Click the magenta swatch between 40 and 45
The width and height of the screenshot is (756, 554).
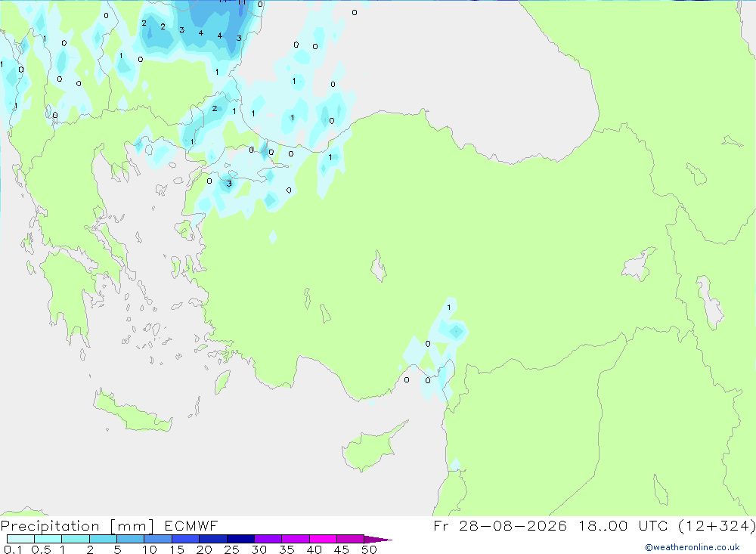pyautogui.click(x=323, y=539)
